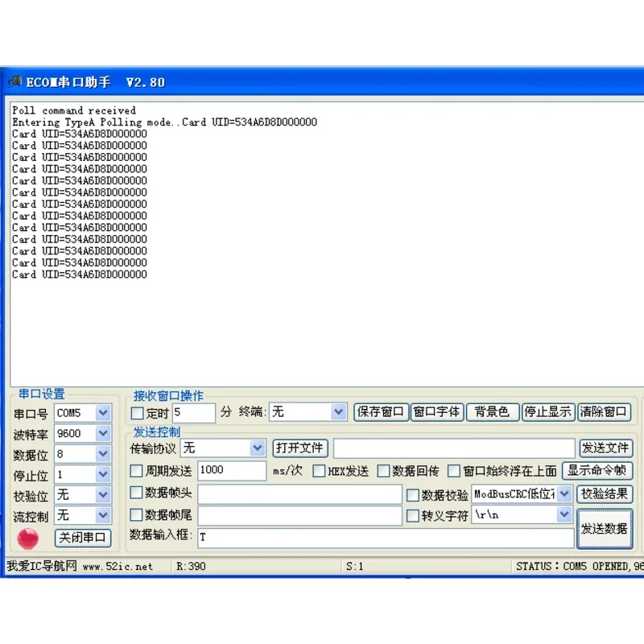Screen dimensions: 644x644
Task: Click the 数据帧尾 input field
Action: 299,515
